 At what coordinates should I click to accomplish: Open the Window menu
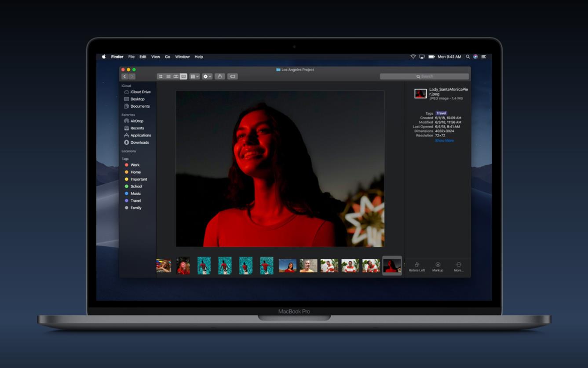(183, 57)
